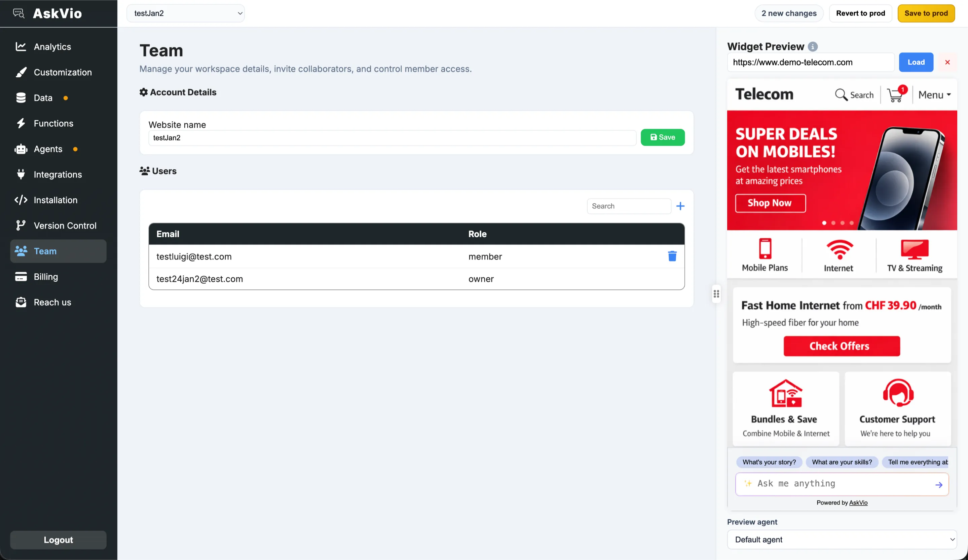This screenshot has width=968, height=560.
Task: Click the Ask me anything chat input
Action: point(841,484)
